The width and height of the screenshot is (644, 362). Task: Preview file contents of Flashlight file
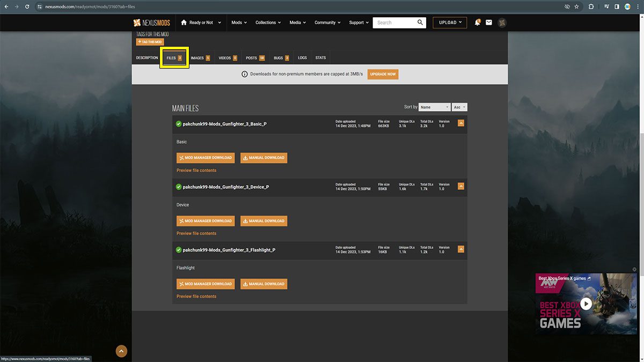(196, 296)
